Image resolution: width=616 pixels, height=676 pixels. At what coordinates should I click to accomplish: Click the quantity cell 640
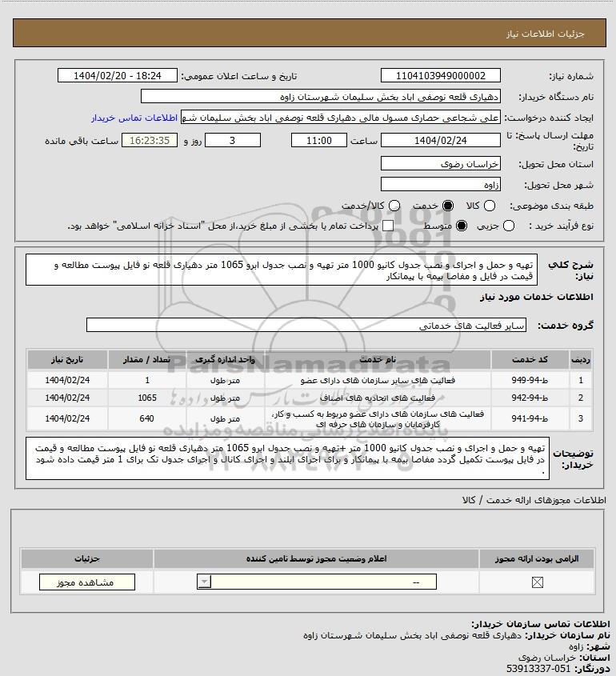coord(147,418)
